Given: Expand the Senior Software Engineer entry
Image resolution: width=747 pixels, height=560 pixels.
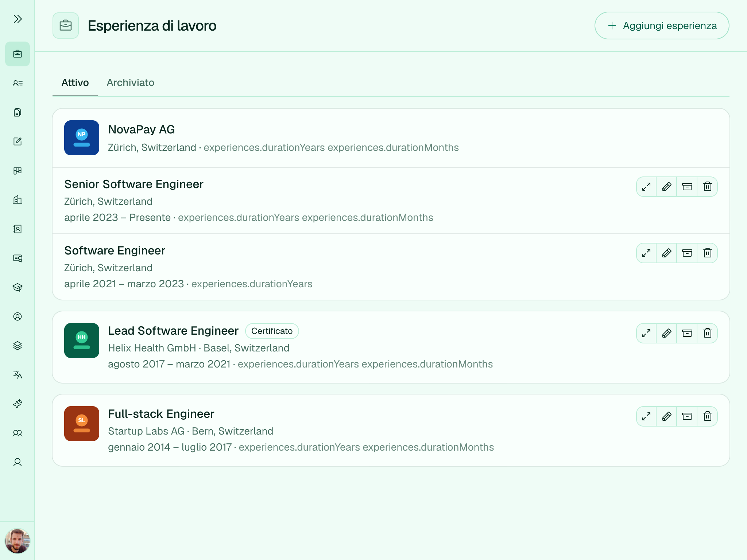Looking at the screenshot, I should (x=646, y=187).
